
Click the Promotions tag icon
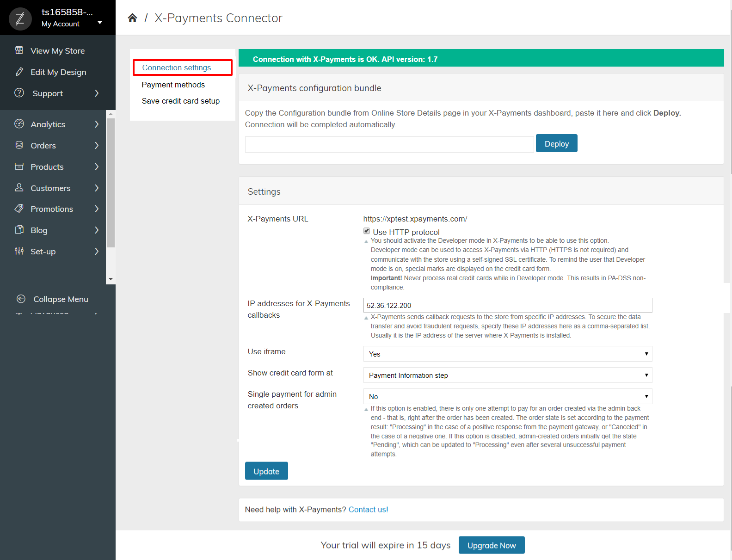point(19,209)
